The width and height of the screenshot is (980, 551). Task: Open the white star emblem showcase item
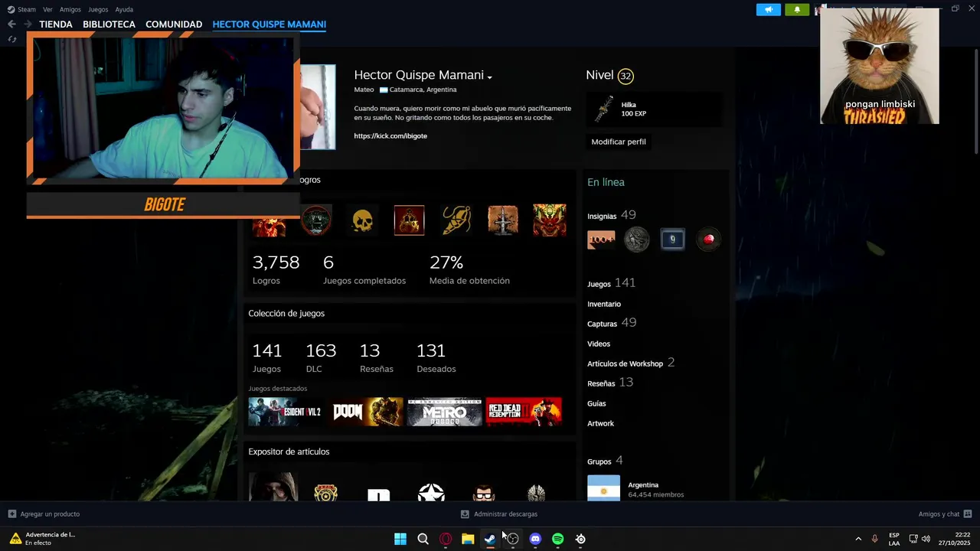coord(431,492)
